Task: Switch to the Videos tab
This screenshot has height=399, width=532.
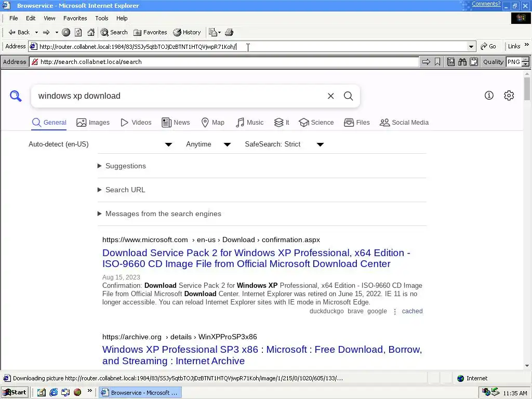Action: pos(136,123)
